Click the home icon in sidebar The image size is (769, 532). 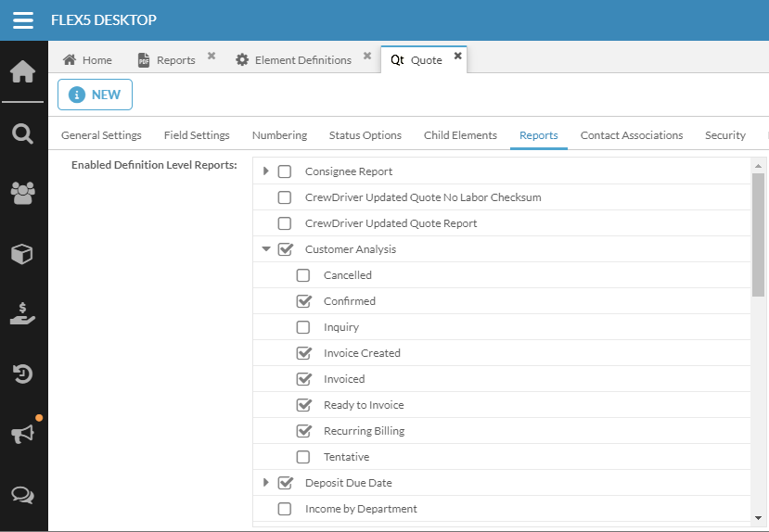click(23, 71)
